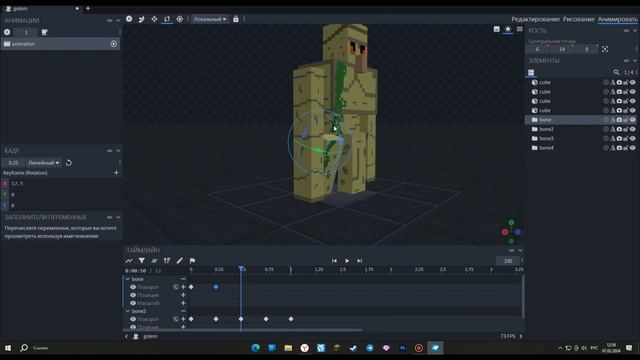The height and width of the screenshot is (360, 640).
Task: Play the animation entry named animation
Action: (113, 44)
